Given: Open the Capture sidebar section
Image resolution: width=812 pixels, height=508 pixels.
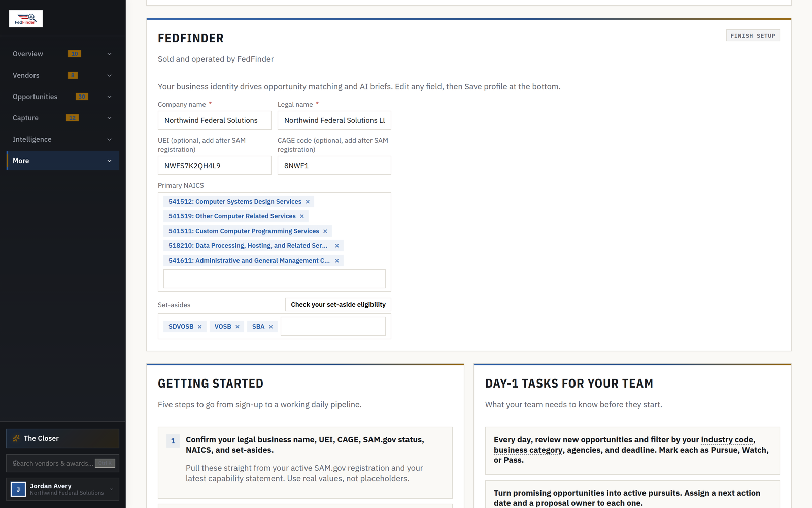Looking at the screenshot, I should (63, 118).
